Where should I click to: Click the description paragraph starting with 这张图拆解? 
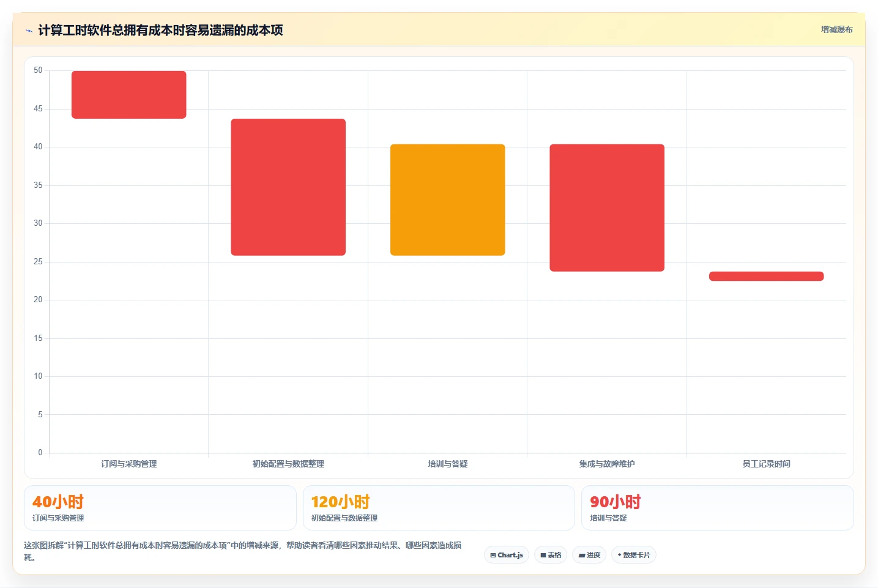coord(243,551)
